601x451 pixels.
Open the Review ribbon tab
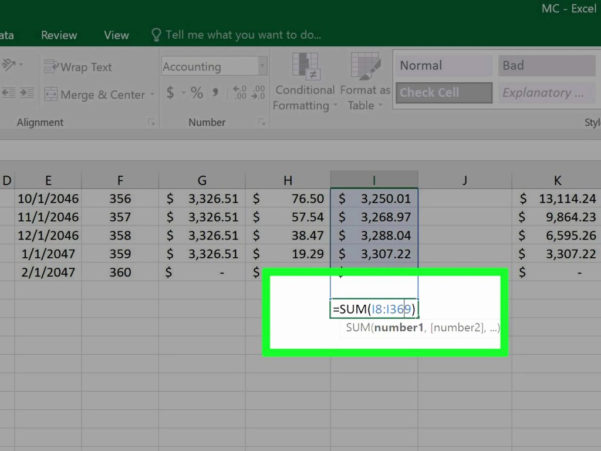[59, 35]
